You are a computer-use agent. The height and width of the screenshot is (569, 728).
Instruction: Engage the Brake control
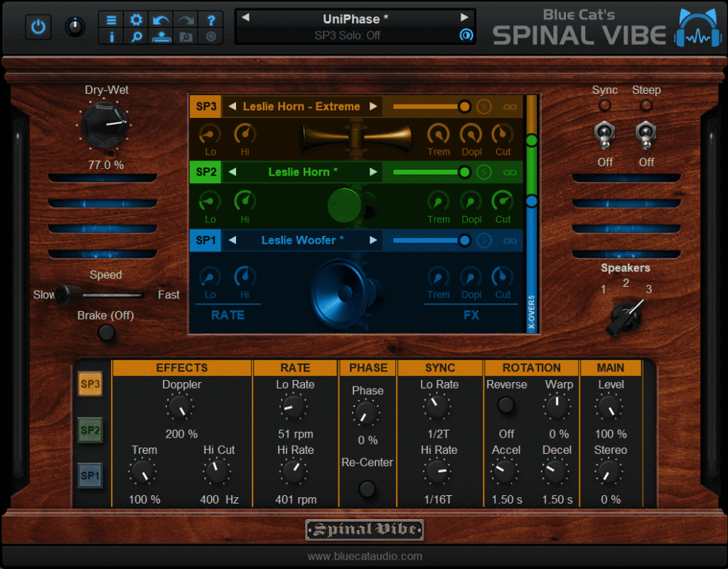pyautogui.click(x=106, y=332)
